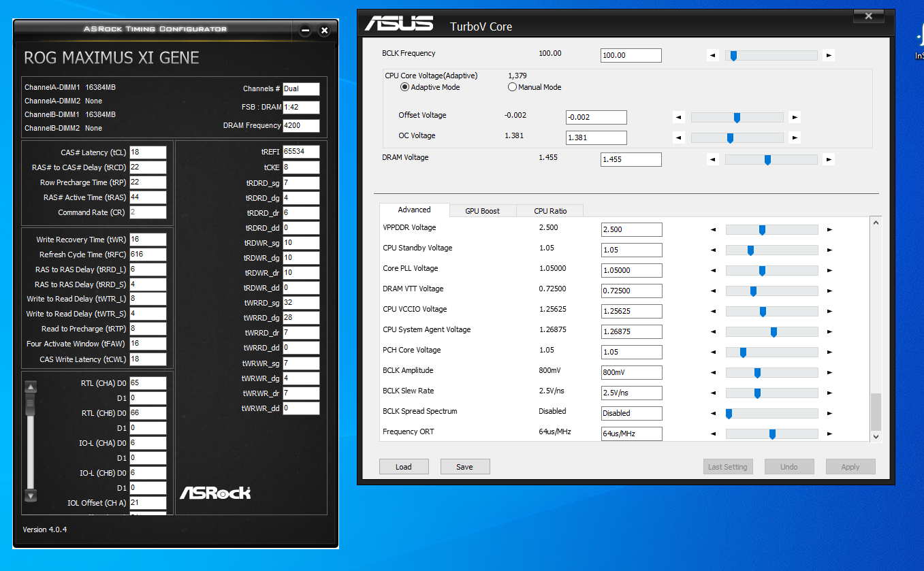Click the Advanced panel scrollbar down arrow

click(876, 436)
